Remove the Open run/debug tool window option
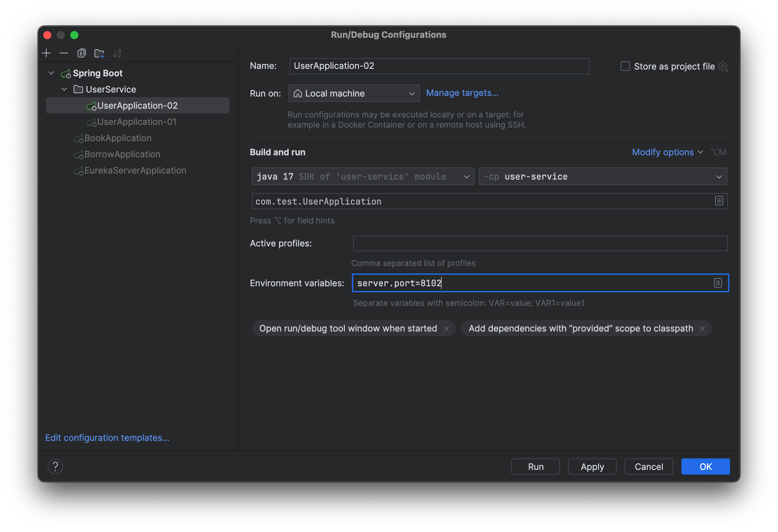778x532 pixels. point(447,328)
